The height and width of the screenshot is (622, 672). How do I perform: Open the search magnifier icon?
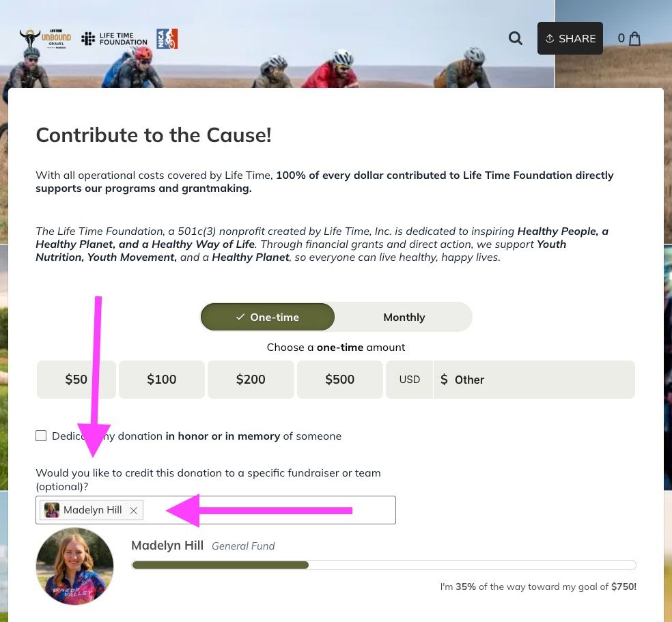pyautogui.click(x=515, y=38)
